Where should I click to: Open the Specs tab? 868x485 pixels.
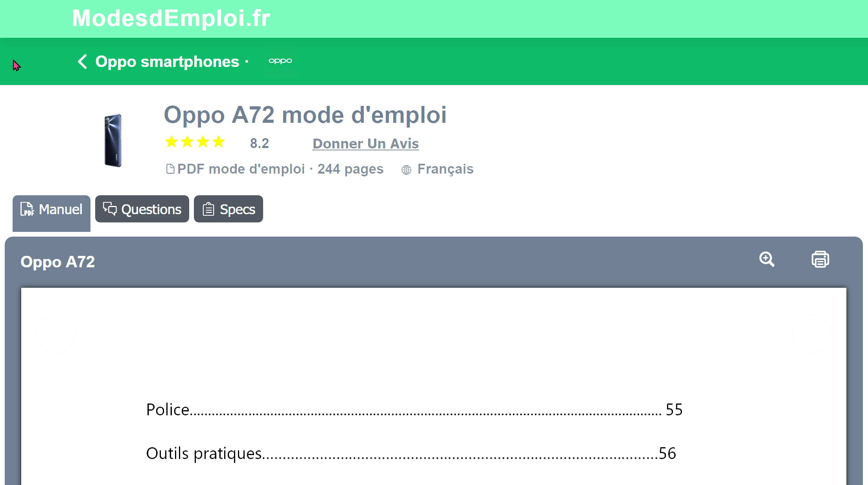point(229,209)
